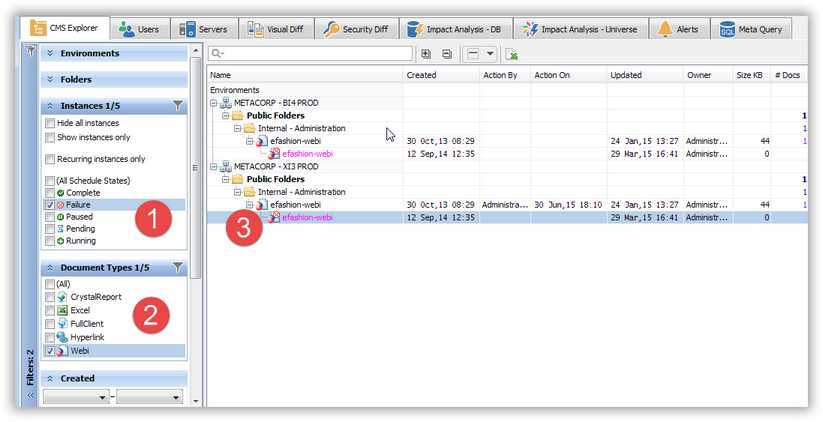
Task: Click failed instance icon of pink efashion-webi under BI4
Action: tap(274, 154)
